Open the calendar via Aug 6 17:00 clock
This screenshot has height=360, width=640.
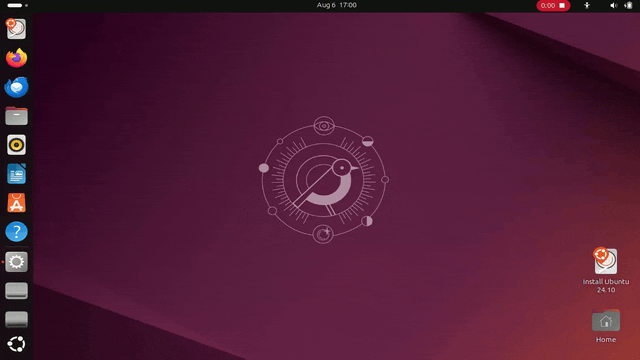pyautogui.click(x=337, y=5)
